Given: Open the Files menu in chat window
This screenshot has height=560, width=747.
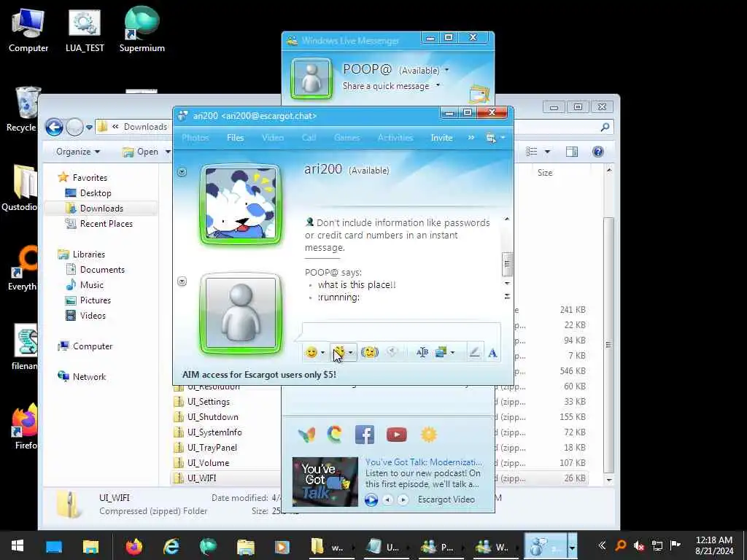Looking at the screenshot, I should [x=236, y=138].
